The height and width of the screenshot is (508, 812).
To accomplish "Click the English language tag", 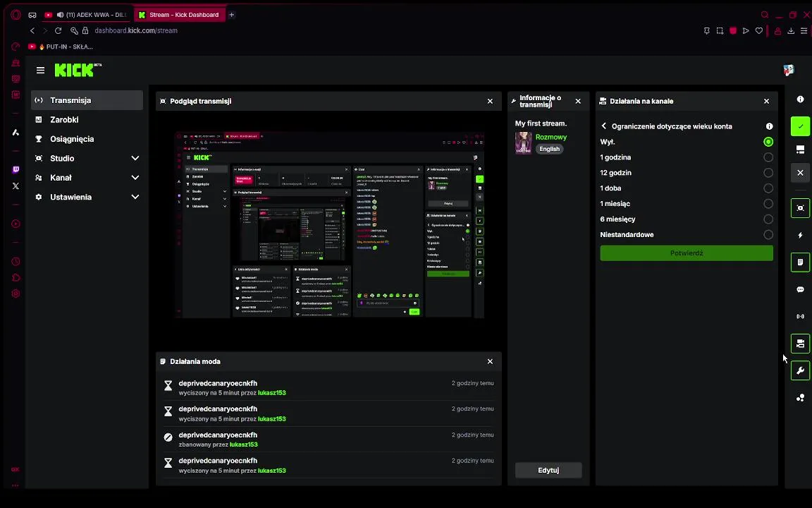I will (550, 149).
